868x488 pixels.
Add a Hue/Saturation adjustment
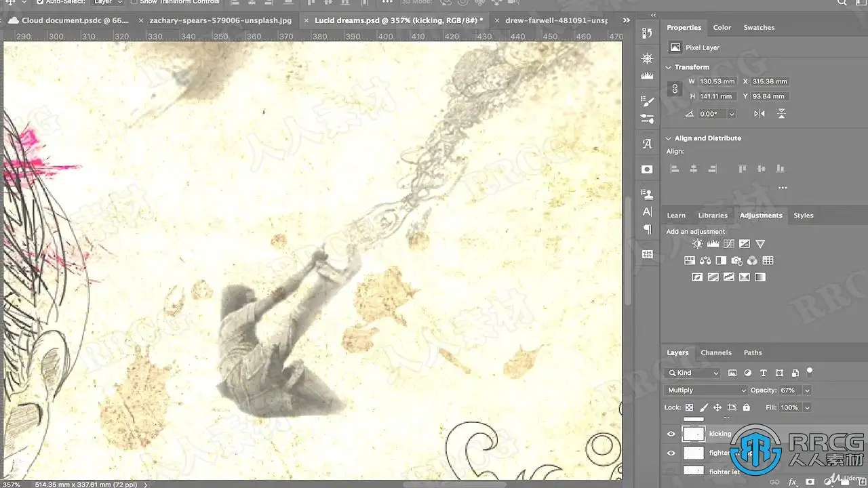coord(690,260)
